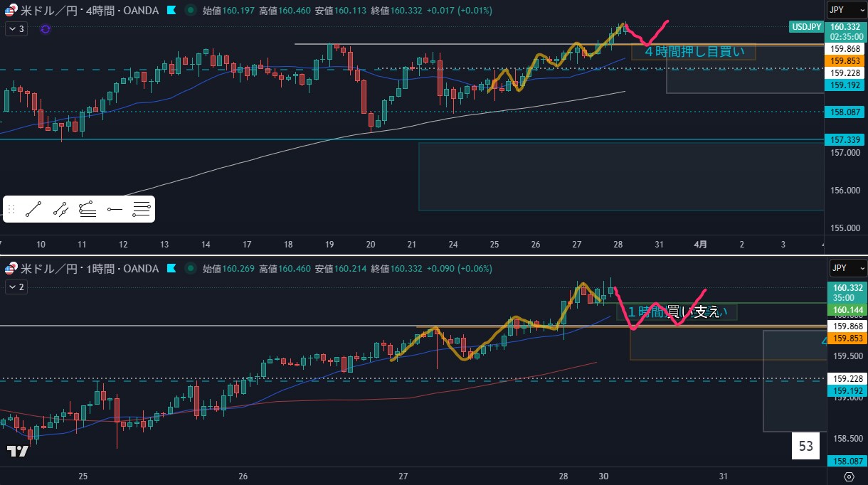The height and width of the screenshot is (485, 868).
Task: Pick the info line tool in toolbar
Action: (88, 209)
